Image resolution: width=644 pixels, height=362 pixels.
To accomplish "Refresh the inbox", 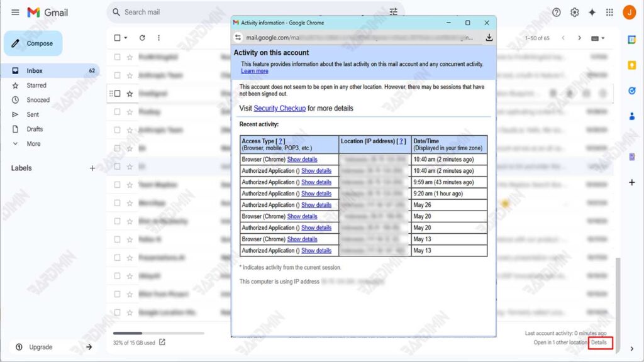I will (x=142, y=38).
